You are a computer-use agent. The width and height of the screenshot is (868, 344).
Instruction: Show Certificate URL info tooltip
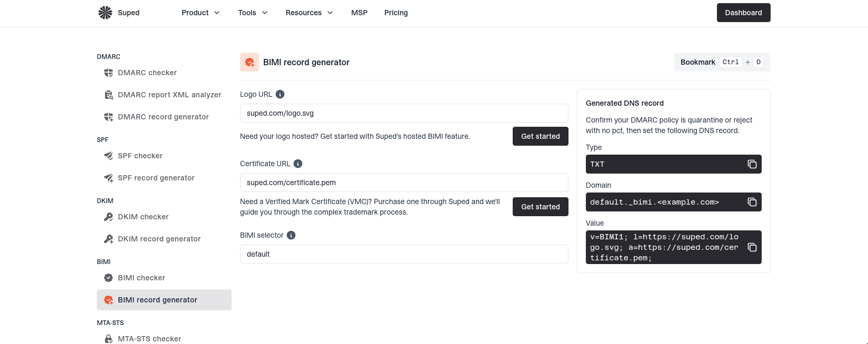pos(298,164)
